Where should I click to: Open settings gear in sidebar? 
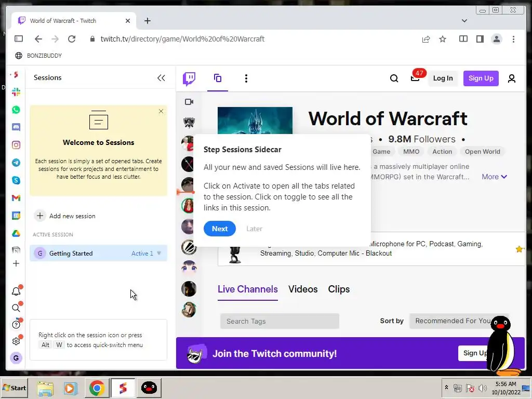16,341
